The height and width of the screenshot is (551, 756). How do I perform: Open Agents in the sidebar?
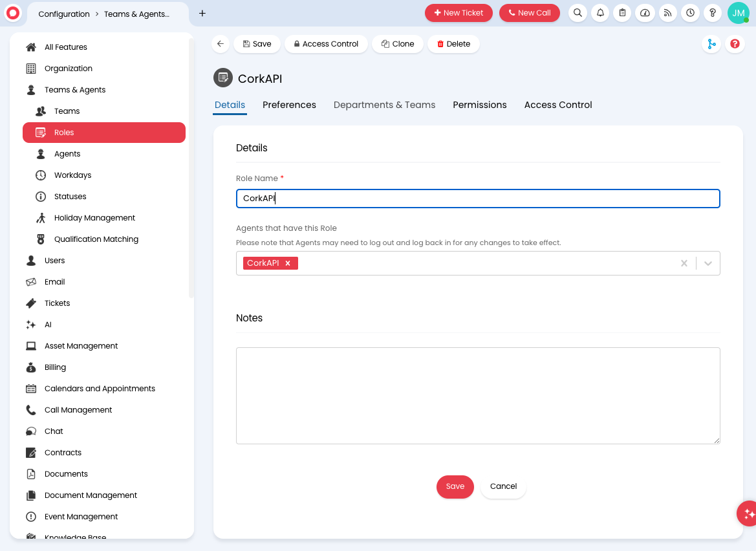104,154
